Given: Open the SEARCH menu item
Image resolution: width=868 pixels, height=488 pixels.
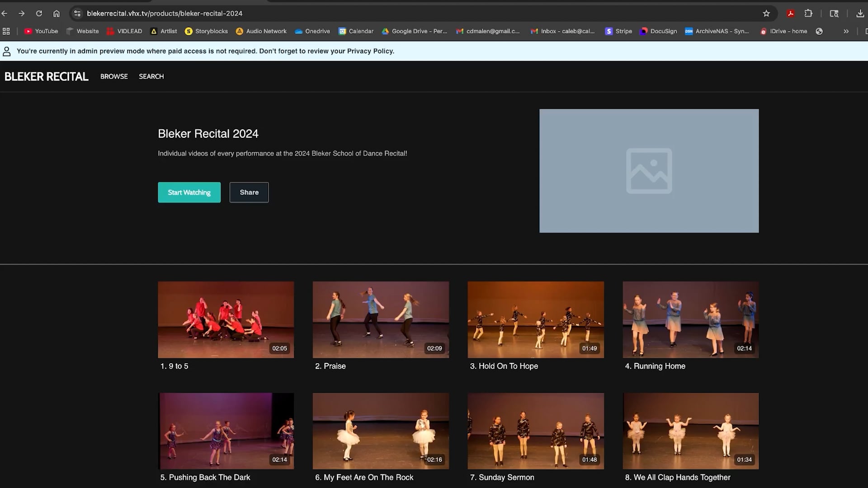Looking at the screenshot, I should point(151,76).
